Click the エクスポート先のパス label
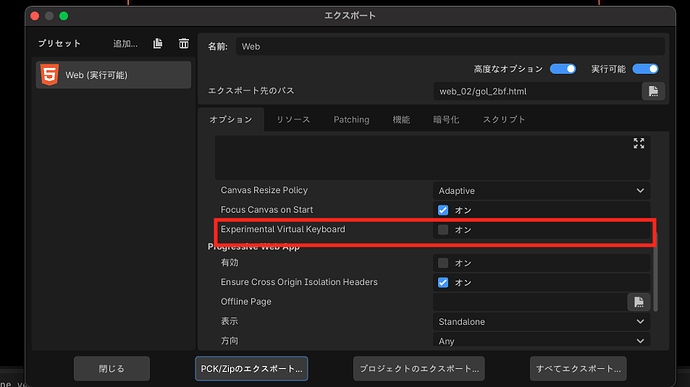Screen dimensions: 690x387 point(251,91)
